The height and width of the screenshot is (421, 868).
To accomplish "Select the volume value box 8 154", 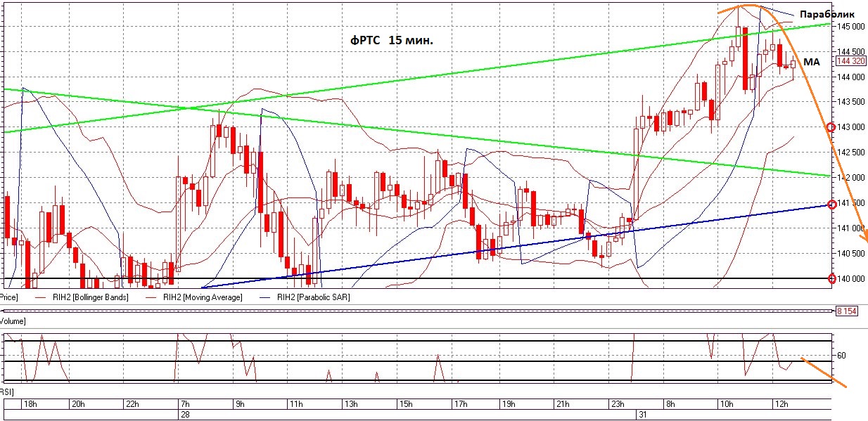I will pos(846,310).
